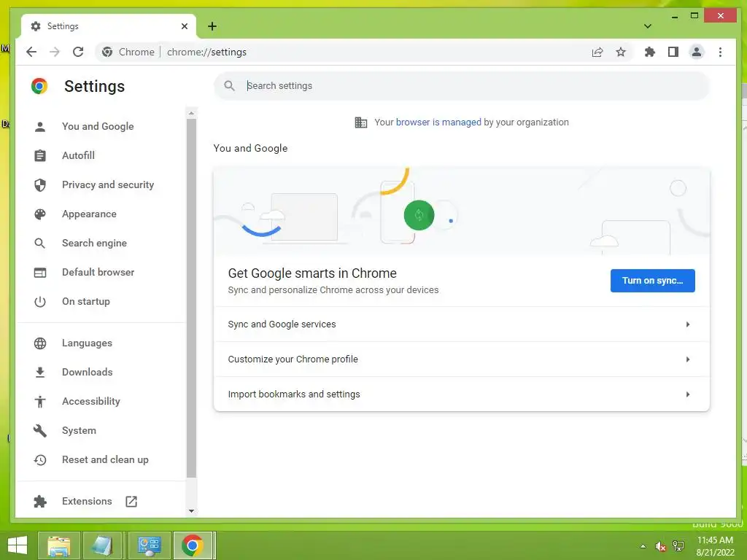Click the Downloads arrow icon

40,373
